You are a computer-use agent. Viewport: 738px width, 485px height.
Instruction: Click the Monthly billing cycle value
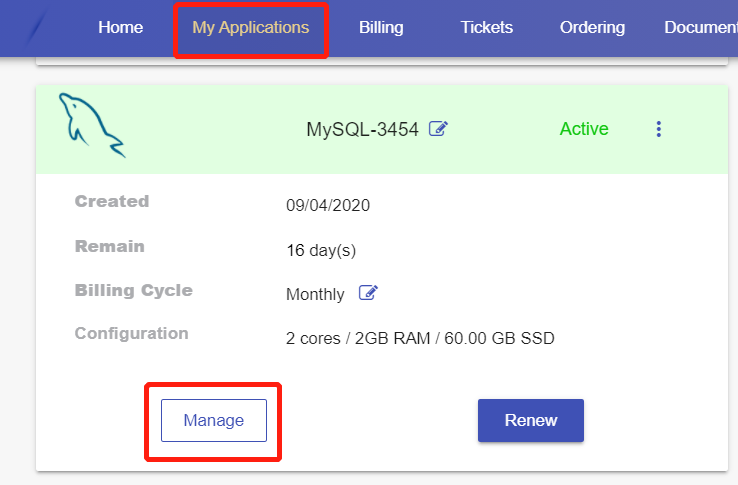[315, 294]
